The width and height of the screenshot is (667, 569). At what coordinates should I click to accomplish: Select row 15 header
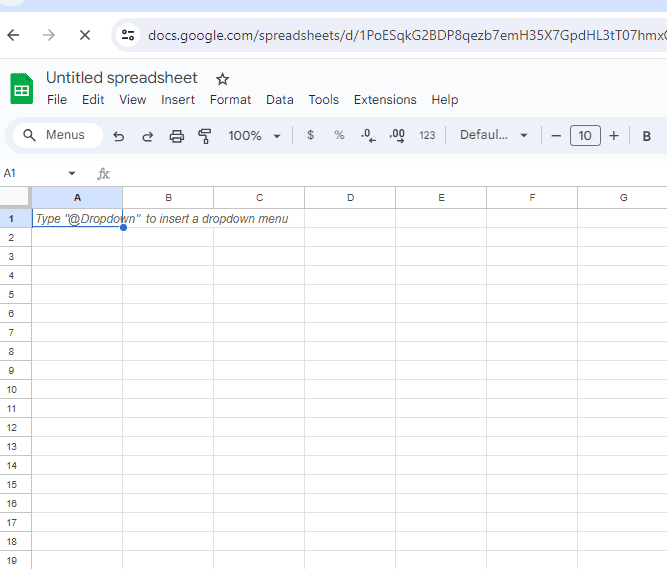[x=15, y=484]
